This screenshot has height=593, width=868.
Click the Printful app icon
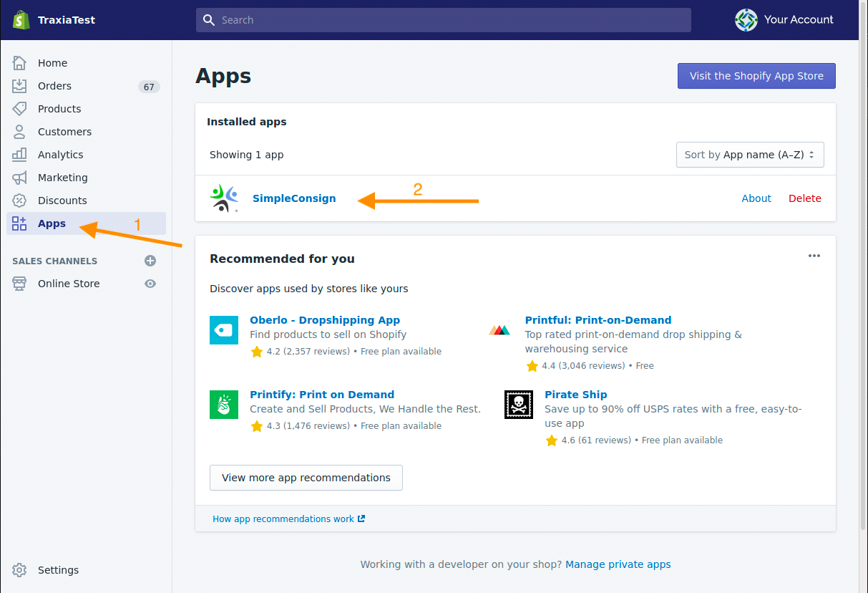[x=499, y=330]
